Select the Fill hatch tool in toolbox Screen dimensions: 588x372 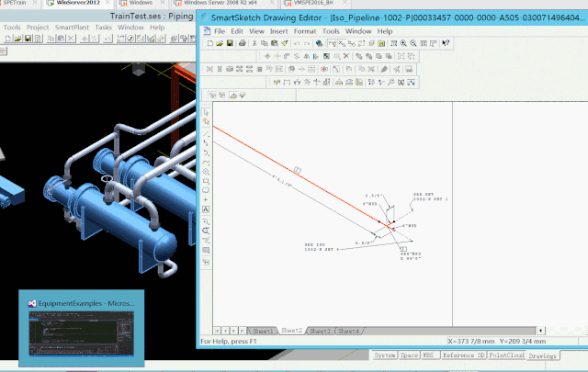pos(206,250)
